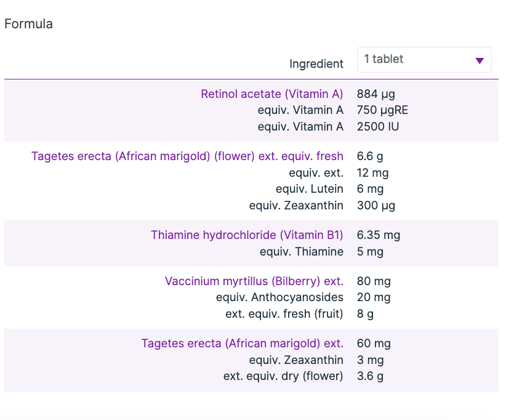Click the equiv. Lutein row label
The image size is (506, 420).
(x=309, y=189)
